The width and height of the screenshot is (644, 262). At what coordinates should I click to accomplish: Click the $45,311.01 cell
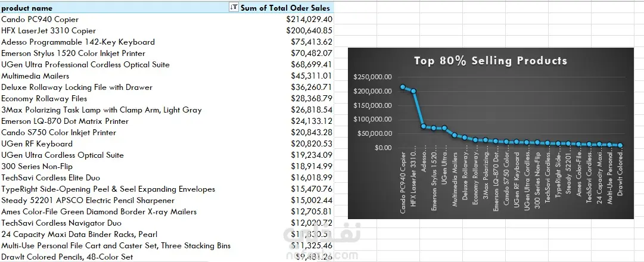[x=312, y=76]
